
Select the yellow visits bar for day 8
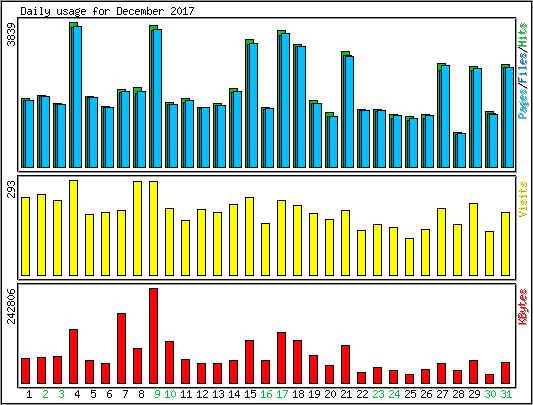137,228
